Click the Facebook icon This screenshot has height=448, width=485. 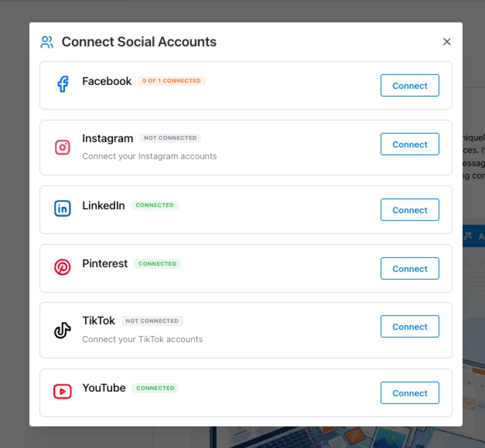coord(62,84)
